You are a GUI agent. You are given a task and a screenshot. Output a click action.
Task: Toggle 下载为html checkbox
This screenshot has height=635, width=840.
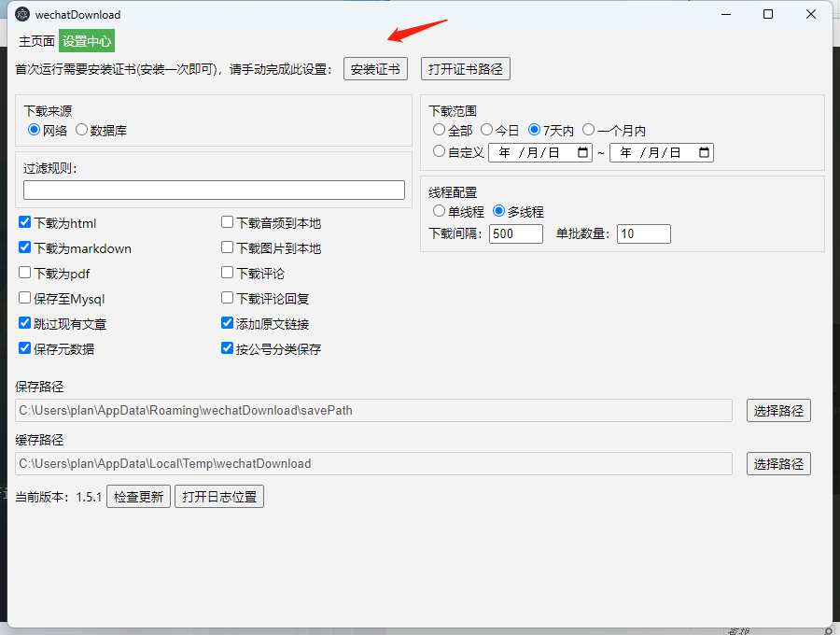[24, 222]
